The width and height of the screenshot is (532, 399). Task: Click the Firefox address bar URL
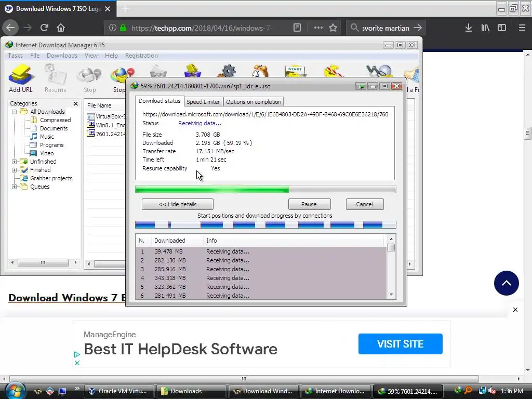tap(201, 28)
